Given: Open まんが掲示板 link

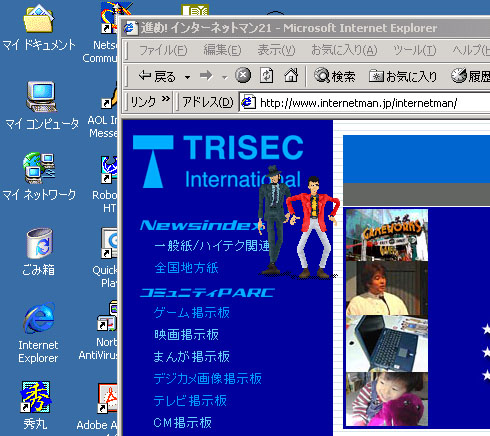Looking at the screenshot, I should pyautogui.click(x=191, y=357).
